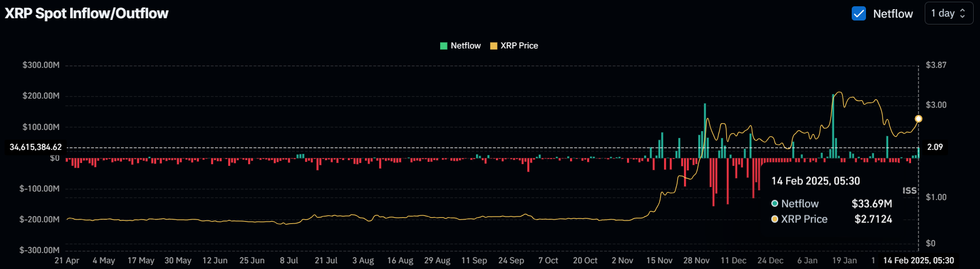Click the tooltip Netflow $33.69M value
980x269 pixels.
(872, 203)
